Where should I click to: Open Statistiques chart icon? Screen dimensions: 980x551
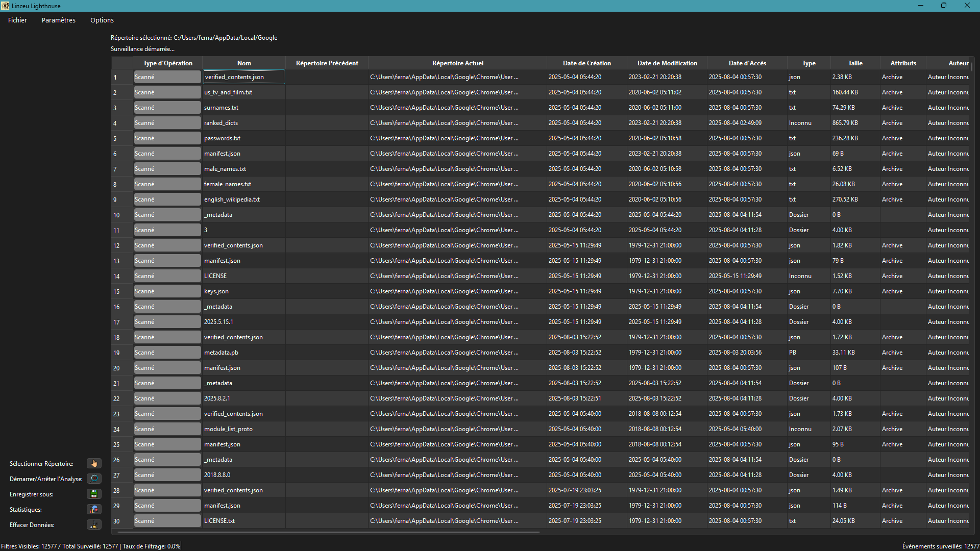[94, 509]
